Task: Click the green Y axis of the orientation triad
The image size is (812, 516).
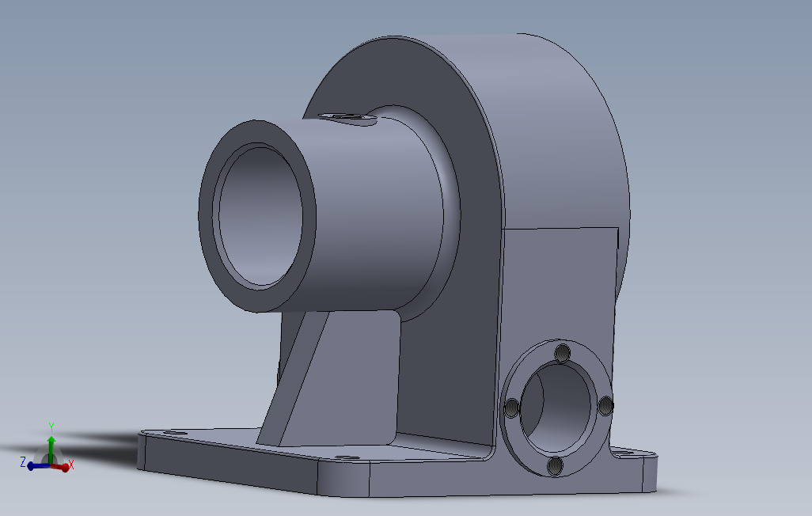Action: coord(51,449)
